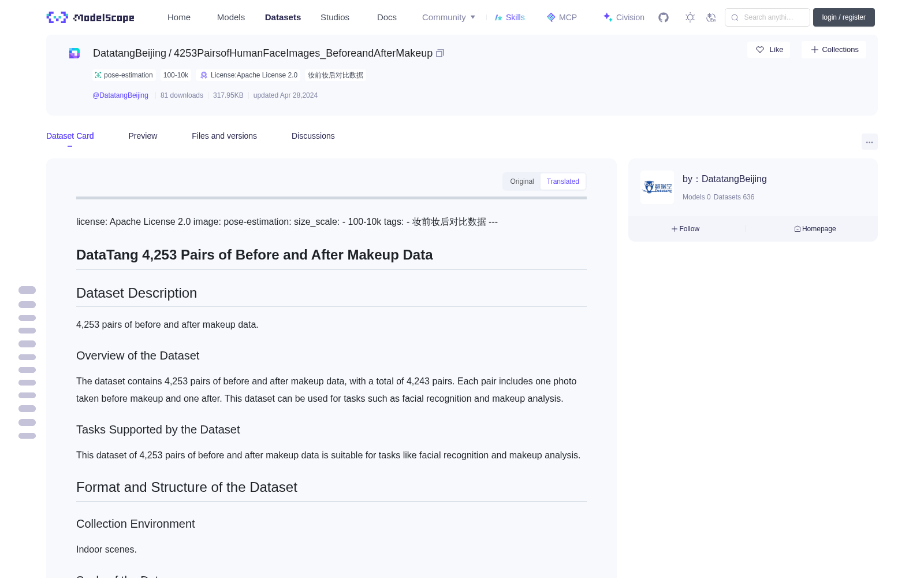Click the Skills icon in navbar
Screen dimensions: 924x578
pyautogui.click(x=498, y=17)
